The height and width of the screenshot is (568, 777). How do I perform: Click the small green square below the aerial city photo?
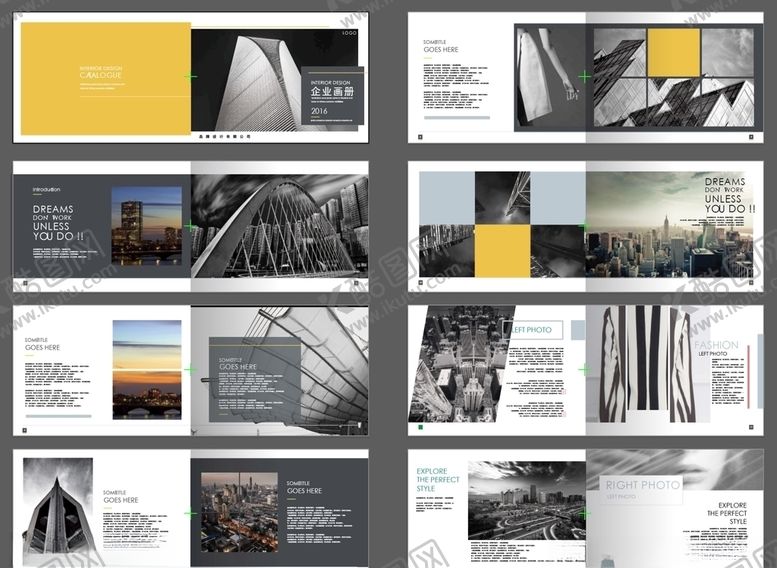coord(421,427)
